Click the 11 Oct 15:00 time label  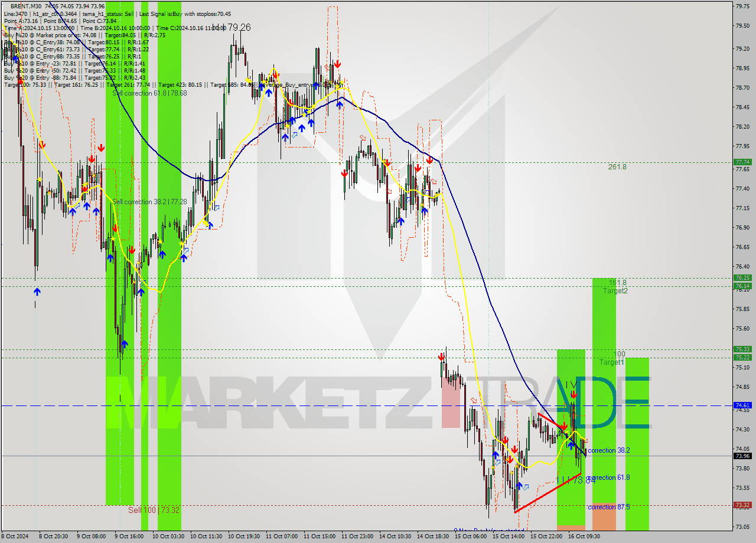(320, 537)
